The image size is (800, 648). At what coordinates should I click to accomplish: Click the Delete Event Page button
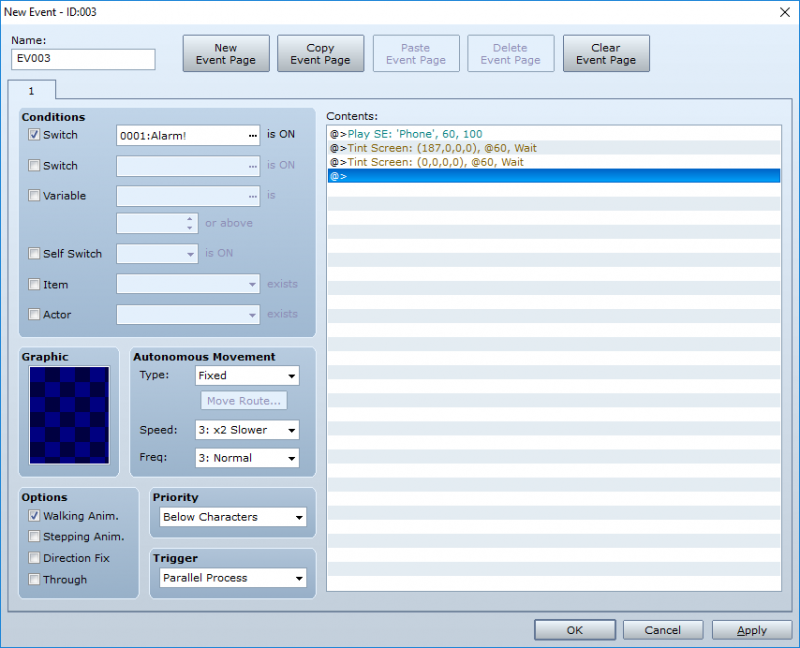point(511,54)
